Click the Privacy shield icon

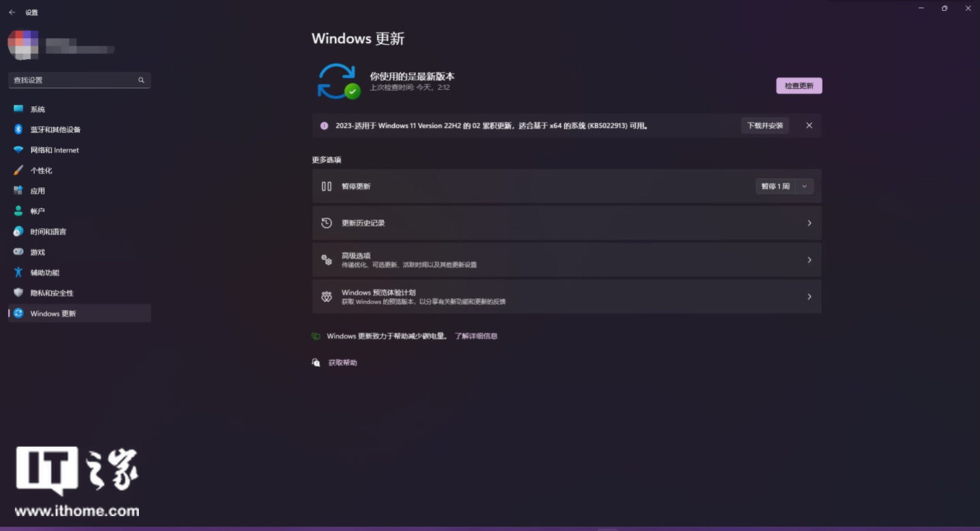pos(18,293)
